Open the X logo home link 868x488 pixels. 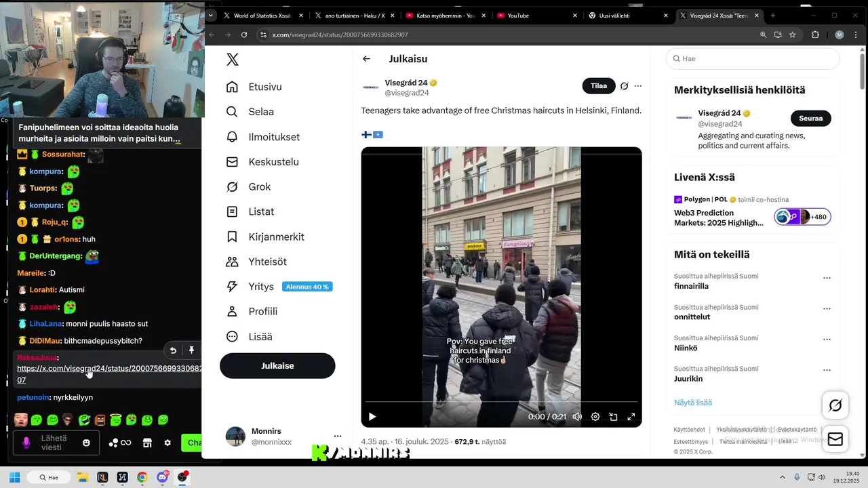click(233, 60)
